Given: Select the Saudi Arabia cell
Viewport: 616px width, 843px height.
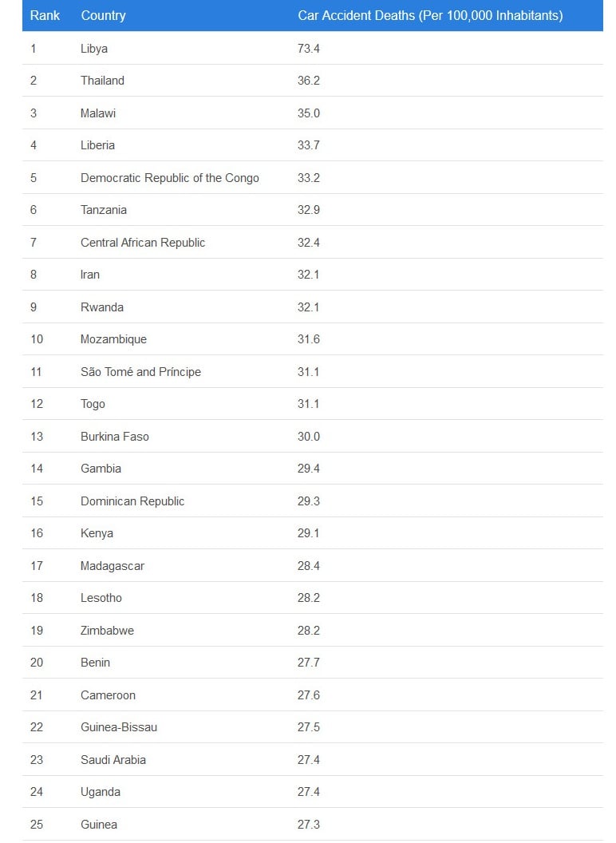Looking at the screenshot, I should (x=113, y=760).
